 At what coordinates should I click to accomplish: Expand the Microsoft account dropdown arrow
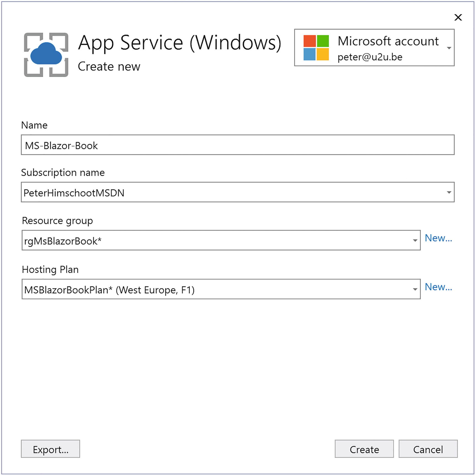[x=449, y=48]
